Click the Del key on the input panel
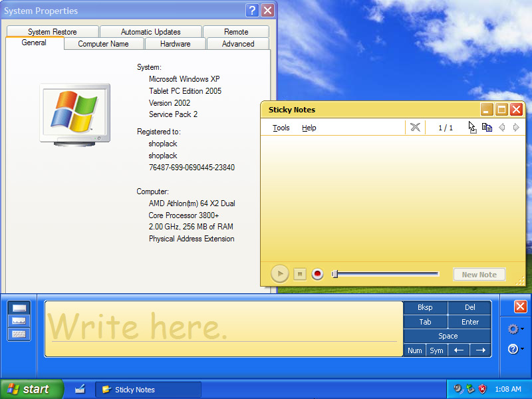Image resolution: width=532 pixels, height=399 pixels. pyautogui.click(x=469, y=307)
